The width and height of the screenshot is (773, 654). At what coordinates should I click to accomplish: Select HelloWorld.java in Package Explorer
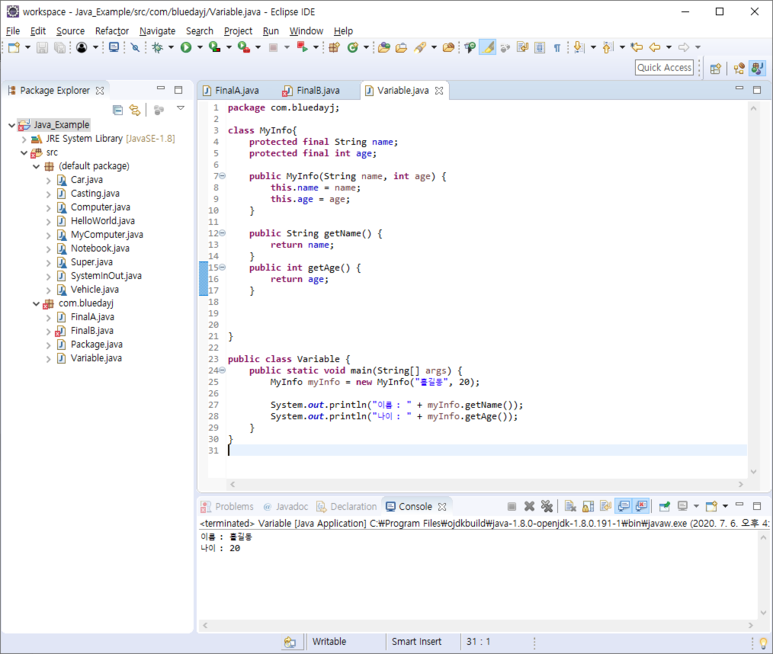coord(103,221)
